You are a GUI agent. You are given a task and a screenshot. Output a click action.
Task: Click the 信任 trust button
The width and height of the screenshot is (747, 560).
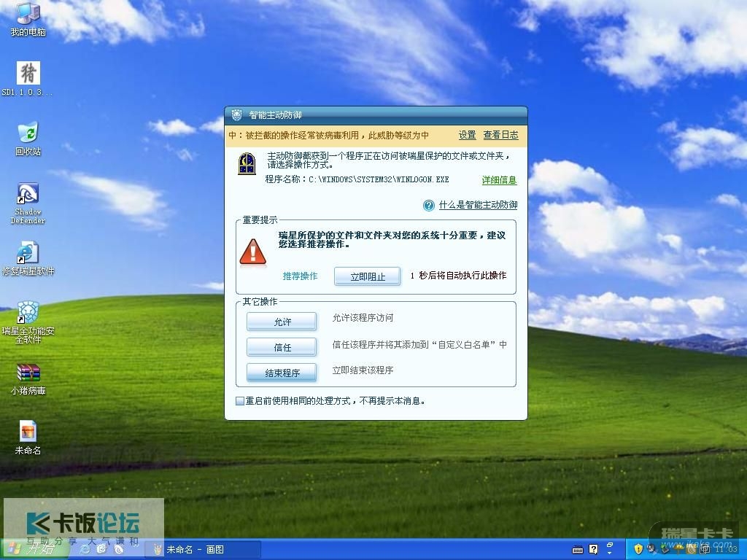coord(282,347)
